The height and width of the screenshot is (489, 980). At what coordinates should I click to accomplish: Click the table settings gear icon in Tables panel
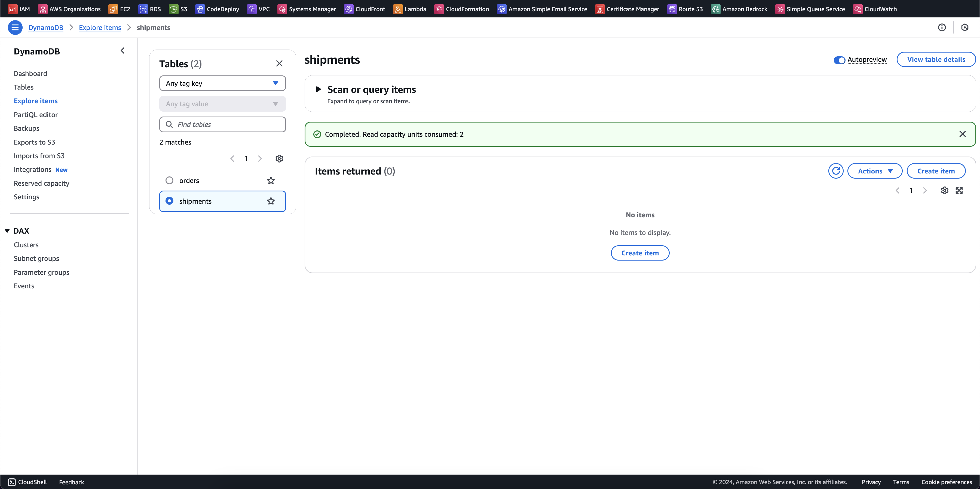coord(279,158)
